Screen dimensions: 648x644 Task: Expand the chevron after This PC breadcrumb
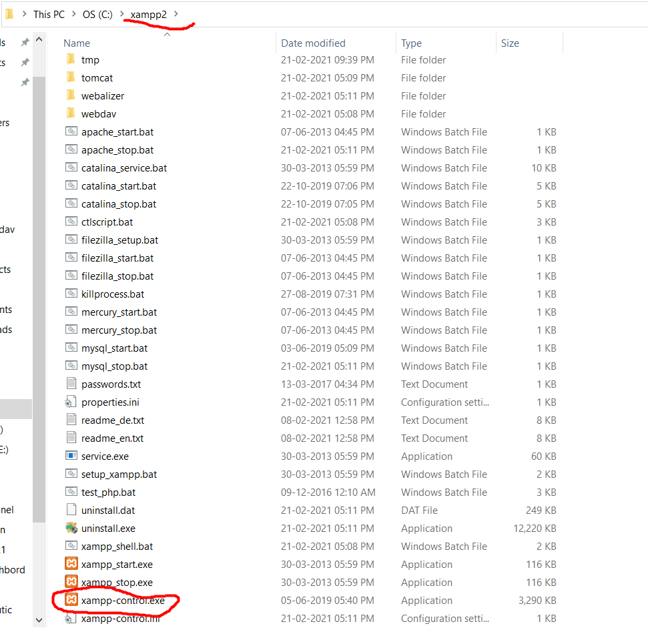pyautogui.click(x=73, y=14)
